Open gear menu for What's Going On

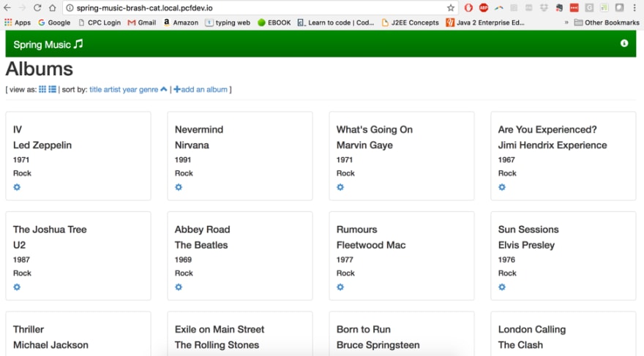[340, 187]
